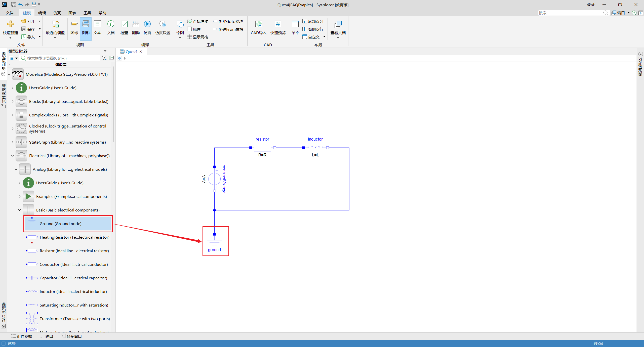Screen dimensions: 644x347
Task: Open the 文档 documentation view
Action: pos(111,24)
